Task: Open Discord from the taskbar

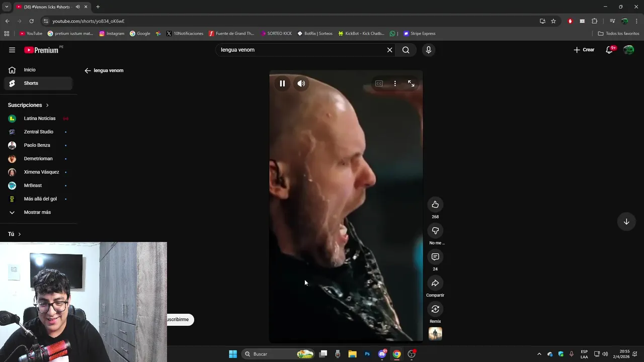Action: (x=382, y=354)
